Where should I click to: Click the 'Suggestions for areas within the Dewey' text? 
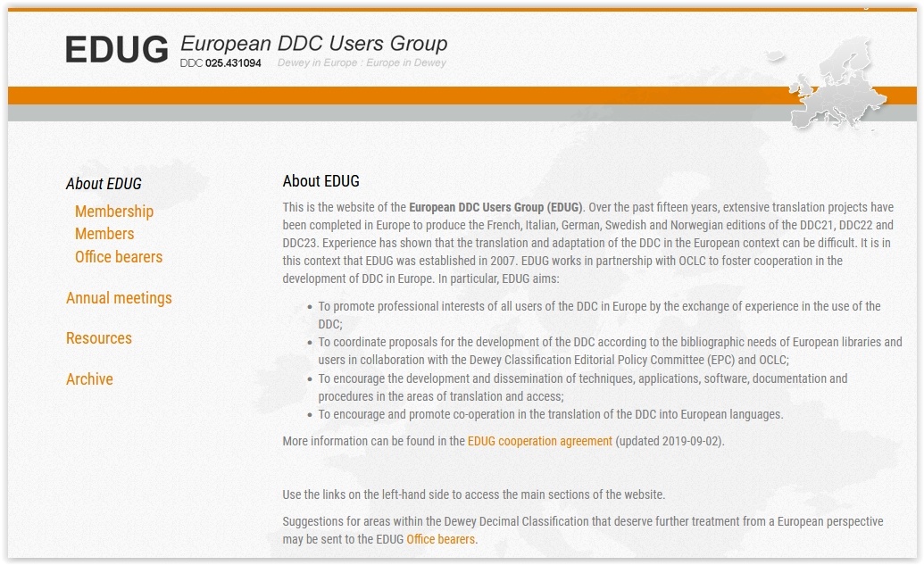click(x=583, y=530)
